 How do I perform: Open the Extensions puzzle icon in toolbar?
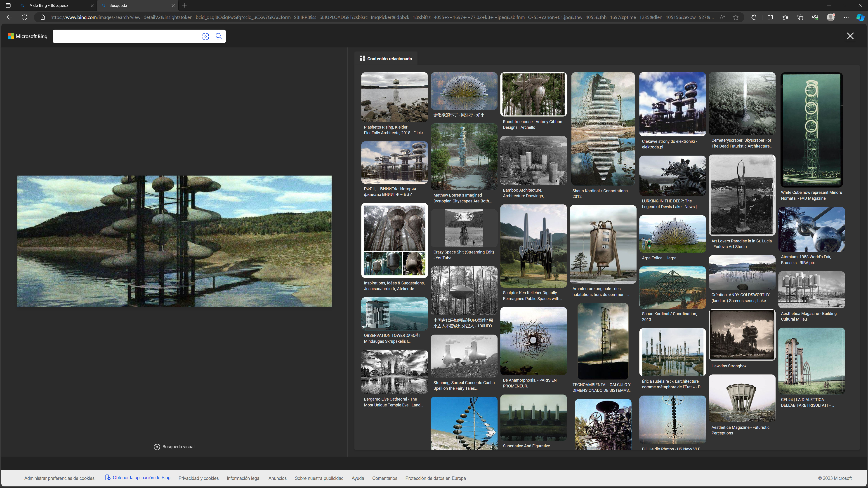click(x=754, y=17)
